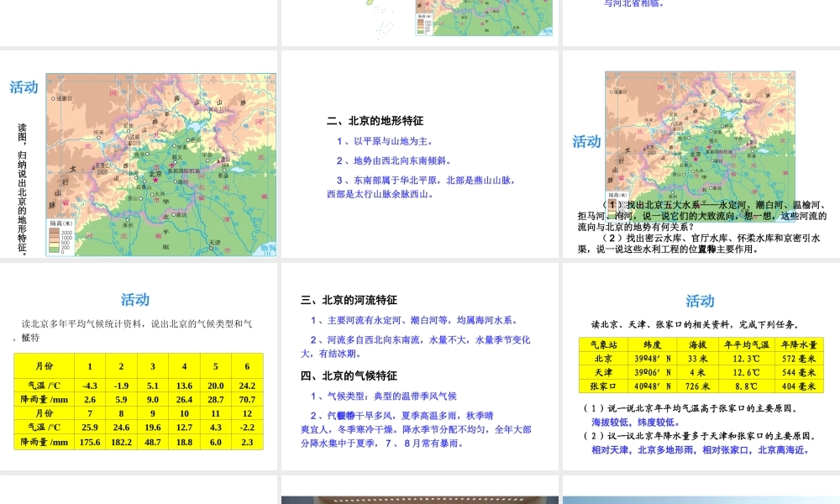Click the altitude cell 726 米
The width and height of the screenshot is (840, 504).
pos(697,386)
